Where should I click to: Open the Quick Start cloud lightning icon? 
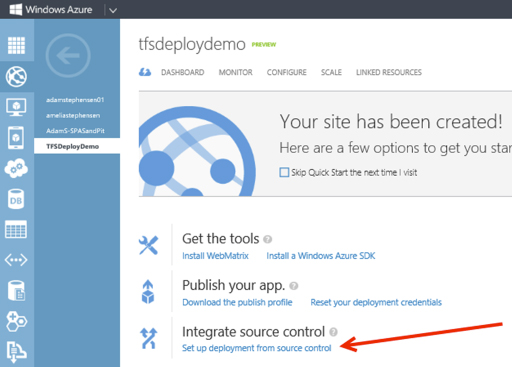click(145, 72)
